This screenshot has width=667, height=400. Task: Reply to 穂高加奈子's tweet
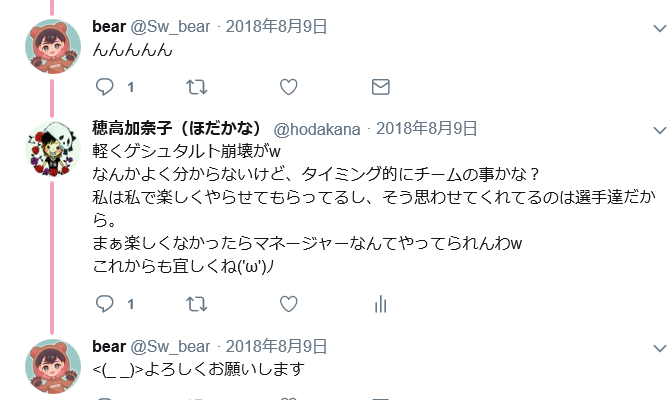click(104, 304)
